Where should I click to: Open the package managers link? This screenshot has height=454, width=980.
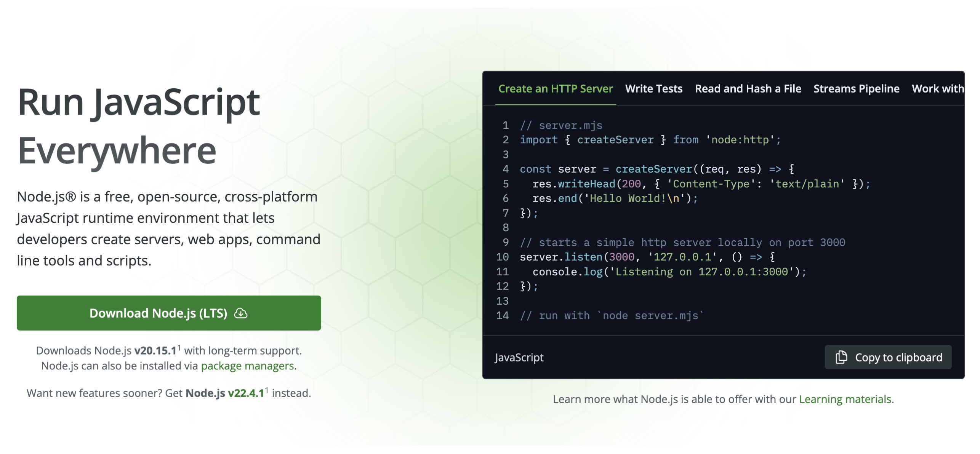(248, 366)
